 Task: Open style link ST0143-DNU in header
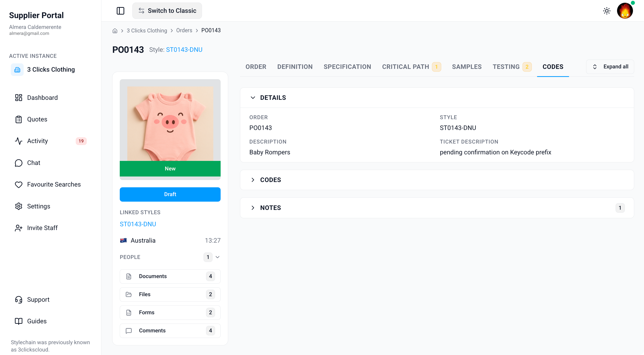184,50
